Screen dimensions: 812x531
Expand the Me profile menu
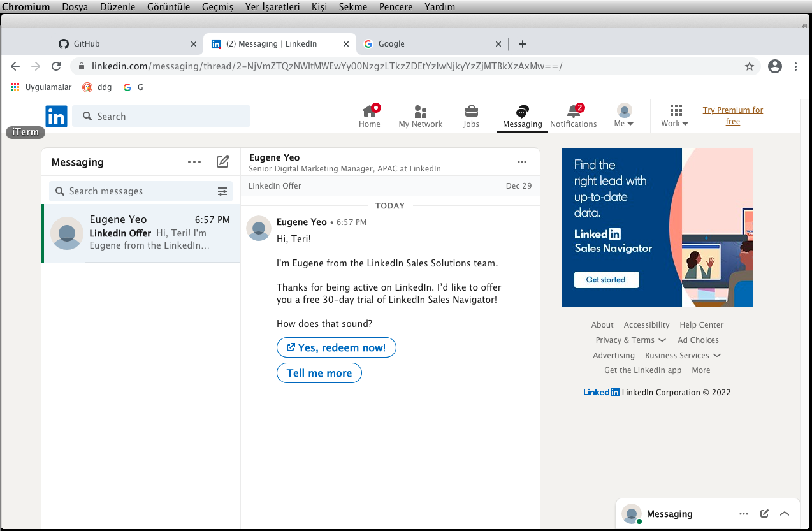tap(624, 115)
